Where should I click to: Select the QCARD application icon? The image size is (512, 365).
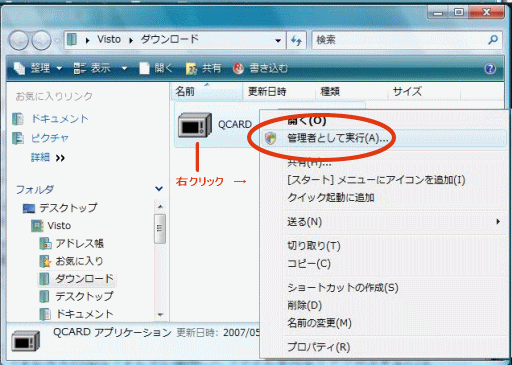195,125
